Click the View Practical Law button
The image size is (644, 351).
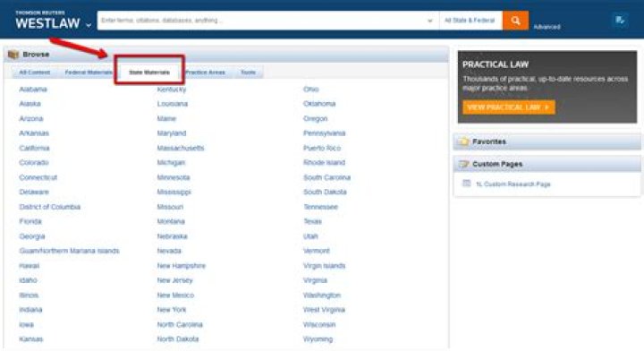pyautogui.click(x=508, y=107)
